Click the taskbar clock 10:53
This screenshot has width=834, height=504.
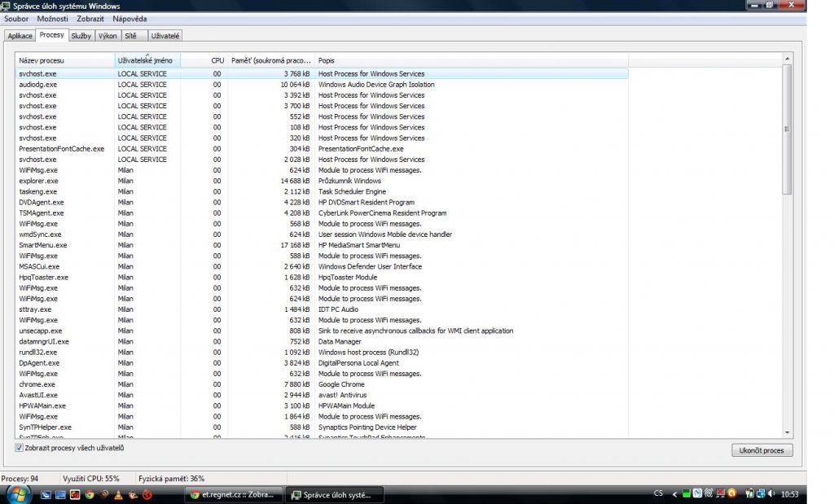[790, 494]
